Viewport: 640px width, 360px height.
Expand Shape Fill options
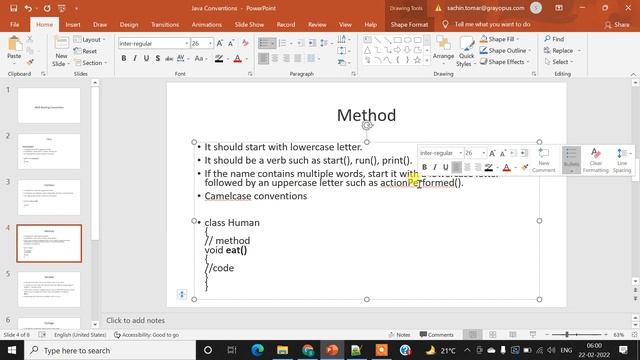tap(518, 39)
